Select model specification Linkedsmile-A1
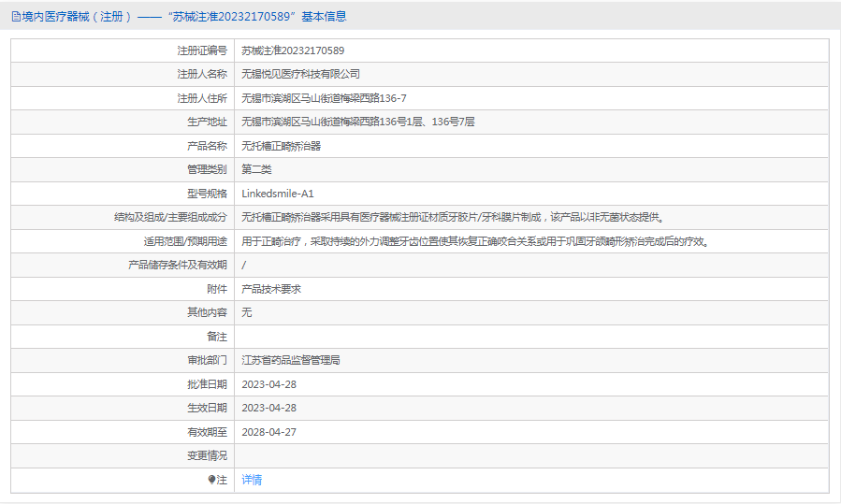The image size is (841, 504). [x=278, y=194]
